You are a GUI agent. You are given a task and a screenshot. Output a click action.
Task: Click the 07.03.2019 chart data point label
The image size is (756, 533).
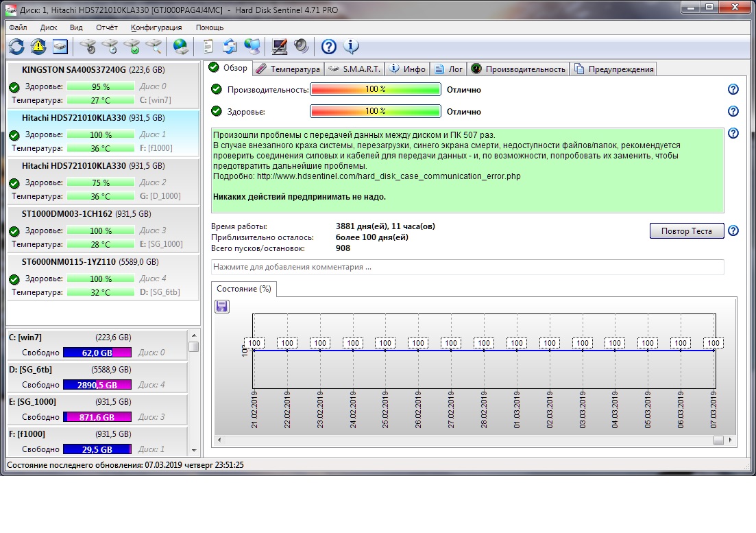pyautogui.click(x=713, y=343)
